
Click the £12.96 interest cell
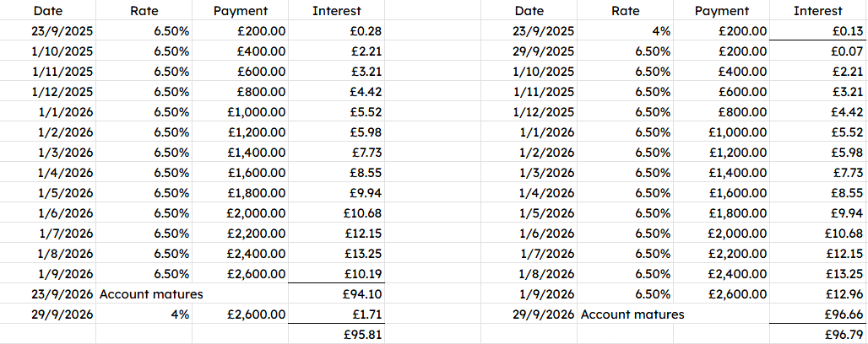[817, 293]
